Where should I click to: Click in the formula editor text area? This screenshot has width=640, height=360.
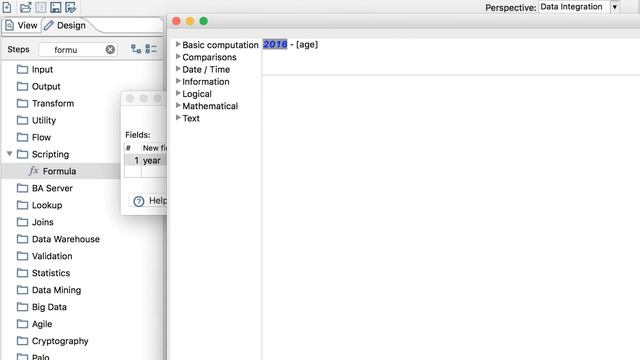451,56
